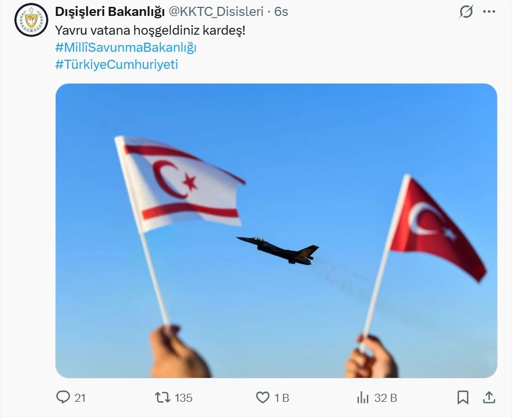Open the #MillîSavunmaBakanlığı hashtag
Image resolution: width=513 pixels, height=420 pixels.
pos(126,47)
